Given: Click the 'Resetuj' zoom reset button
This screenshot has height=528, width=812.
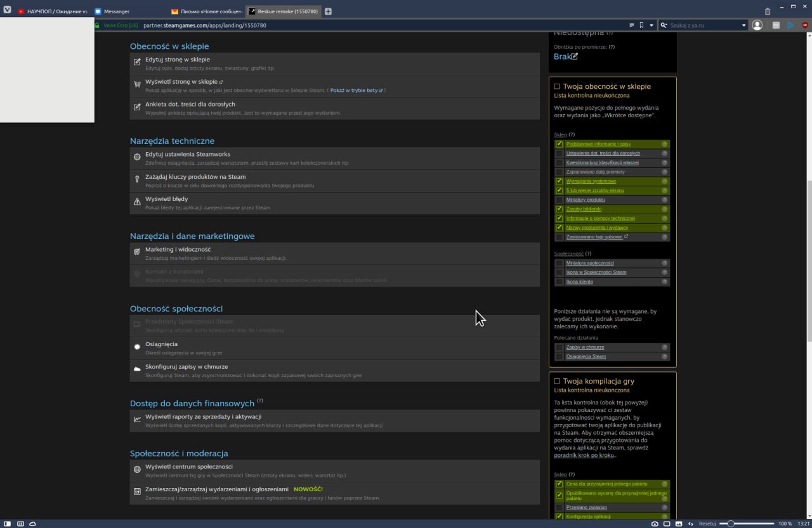Looking at the screenshot, I should (x=707, y=524).
